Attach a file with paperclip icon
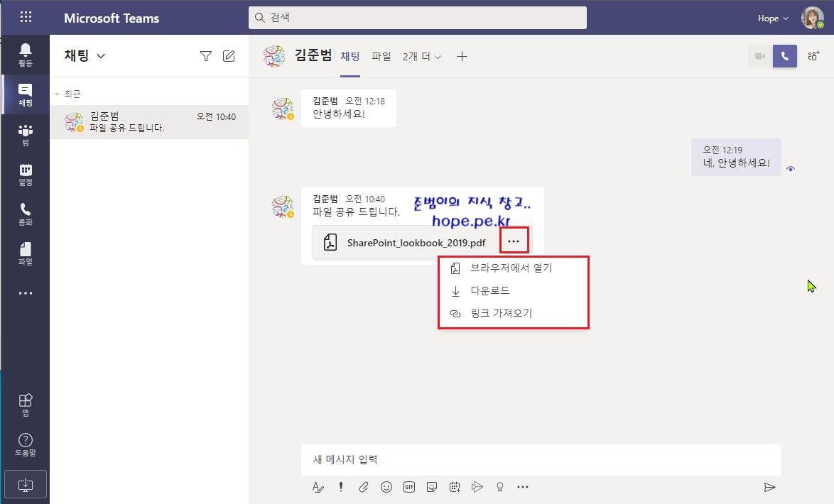This screenshot has height=504, width=834. pos(363,487)
